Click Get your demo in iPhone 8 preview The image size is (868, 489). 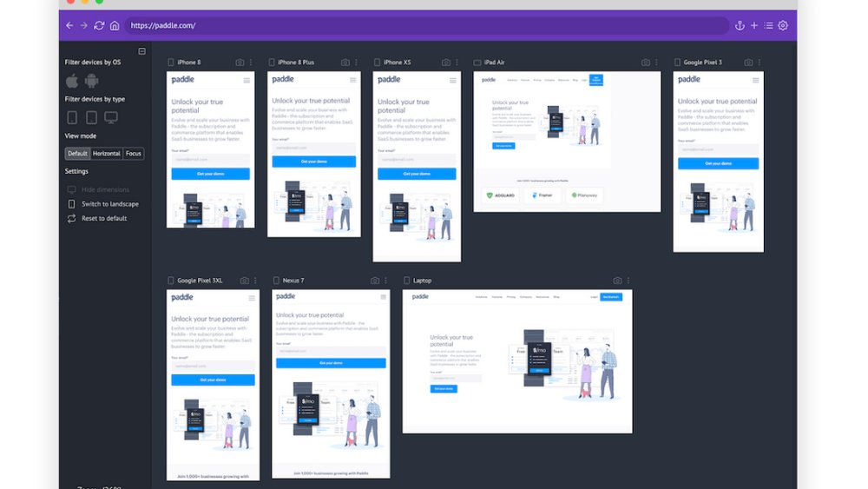(210, 174)
